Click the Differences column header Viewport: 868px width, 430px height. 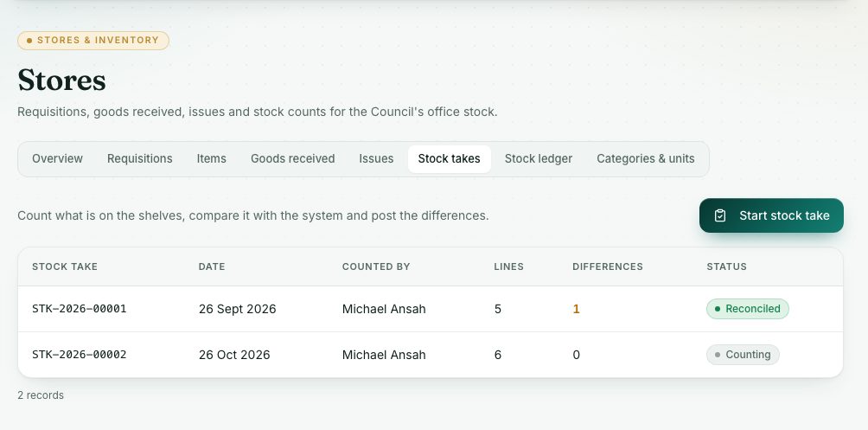pos(608,266)
